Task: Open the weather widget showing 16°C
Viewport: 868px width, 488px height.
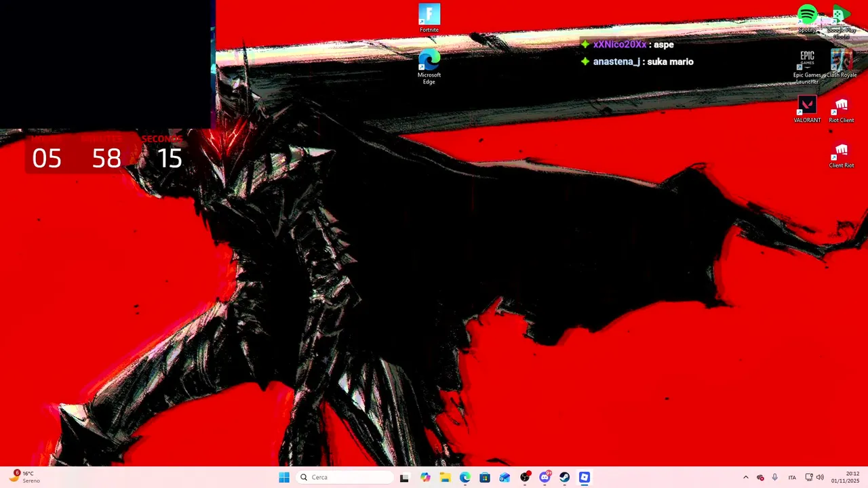Action: coord(24,477)
